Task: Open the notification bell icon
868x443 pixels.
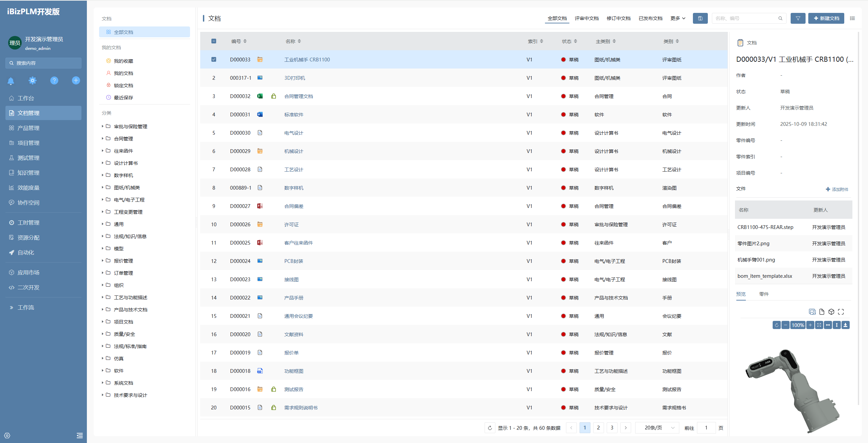Action: (x=11, y=81)
